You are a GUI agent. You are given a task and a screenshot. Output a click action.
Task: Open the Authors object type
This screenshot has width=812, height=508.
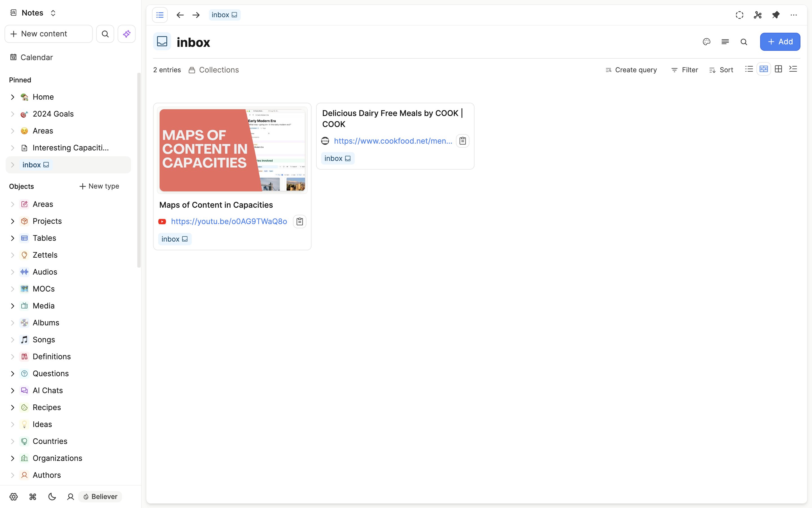47,475
